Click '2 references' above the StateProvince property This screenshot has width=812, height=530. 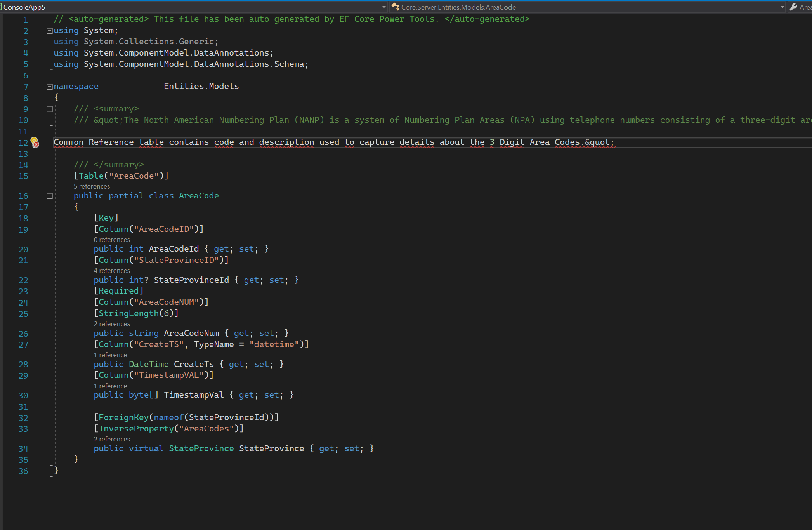(111, 439)
